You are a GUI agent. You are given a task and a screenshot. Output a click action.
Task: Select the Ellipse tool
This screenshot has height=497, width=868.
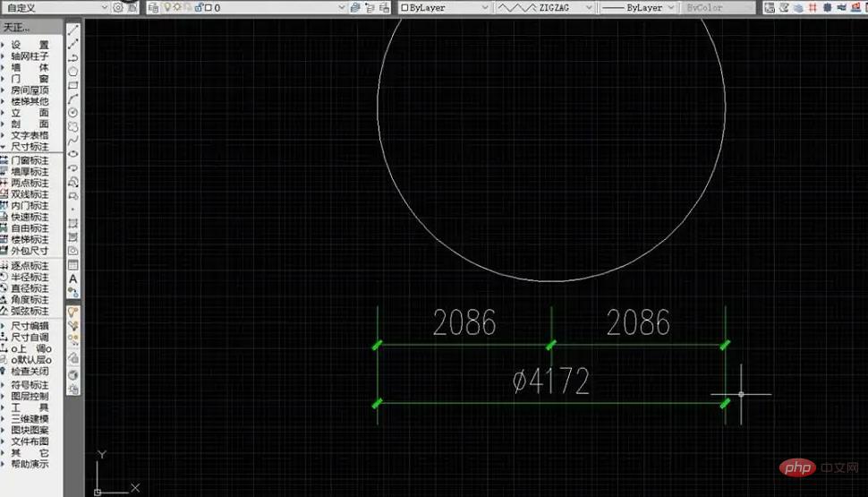[72, 154]
